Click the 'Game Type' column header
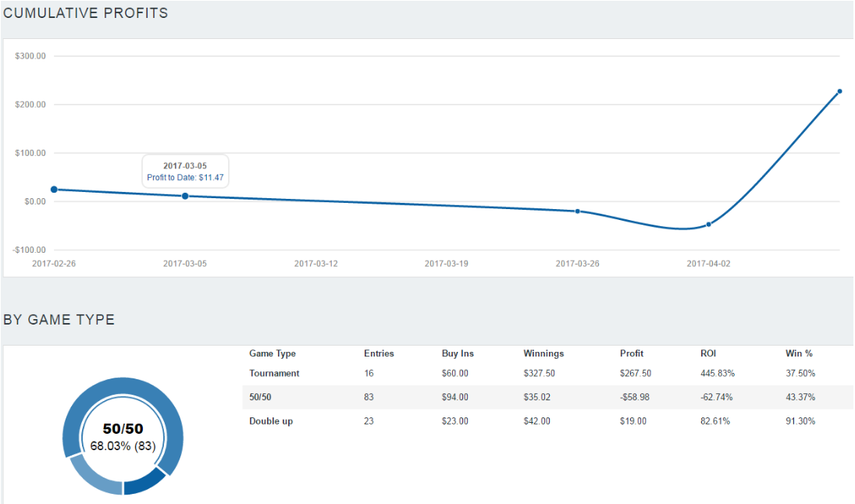The height and width of the screenshot is (504, 855). coord(273,353)
